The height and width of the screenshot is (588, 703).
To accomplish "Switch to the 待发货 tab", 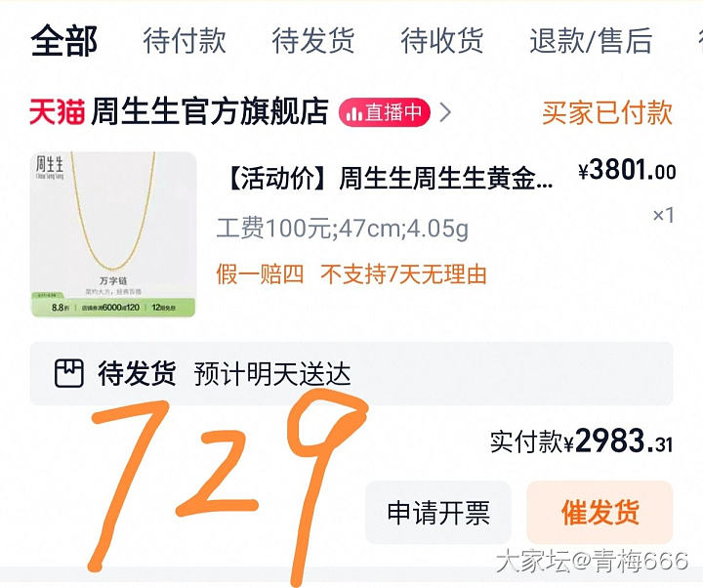I will coord(313,41).
